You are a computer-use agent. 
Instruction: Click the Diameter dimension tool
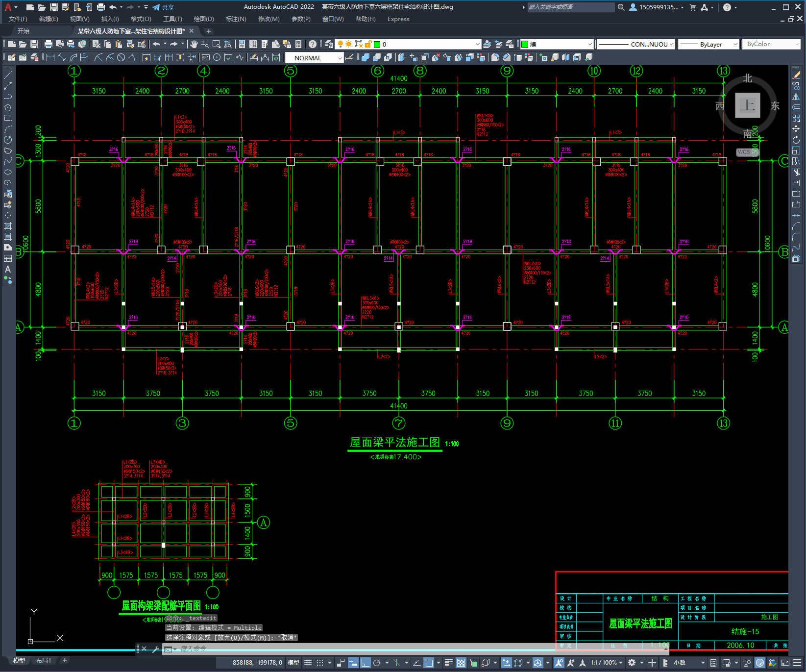(121, 58)
